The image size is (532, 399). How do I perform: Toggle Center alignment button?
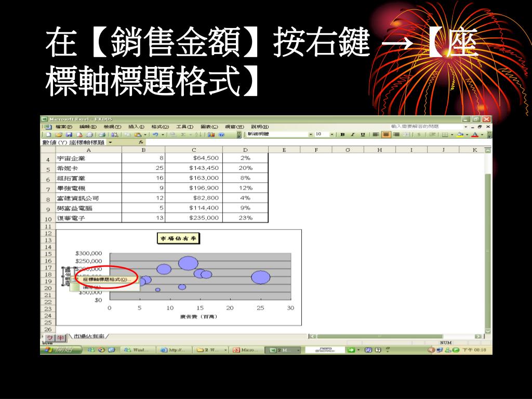tap(386, 135)
